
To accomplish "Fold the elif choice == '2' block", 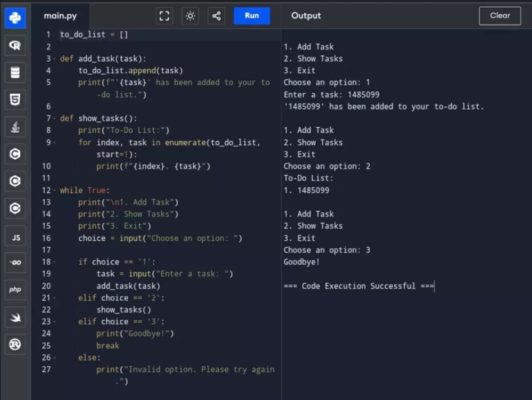I will [x=54, y=298].
